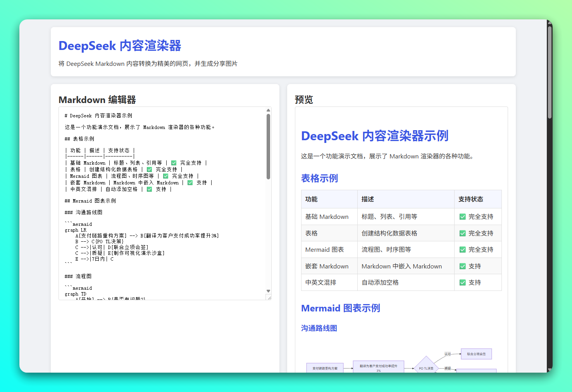
Task: Click the 支持状态 table header cell
Action: (x=478, y=199)
